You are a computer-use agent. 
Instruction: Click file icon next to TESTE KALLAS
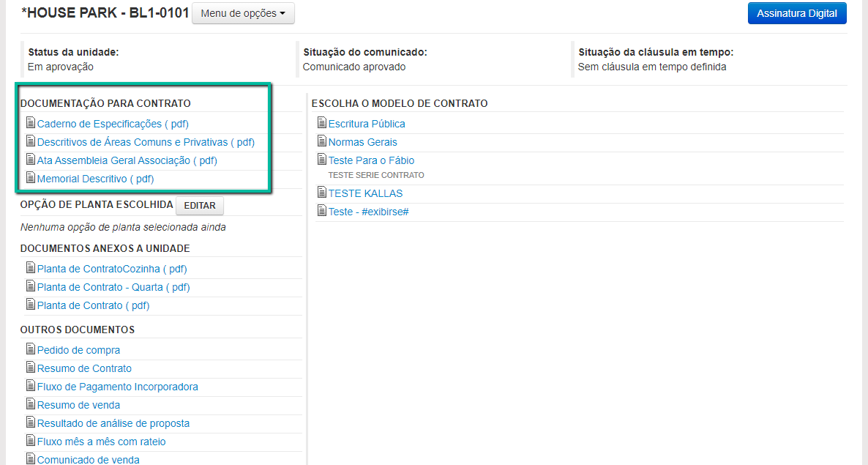pyautogui.click(x=321, y=193)
